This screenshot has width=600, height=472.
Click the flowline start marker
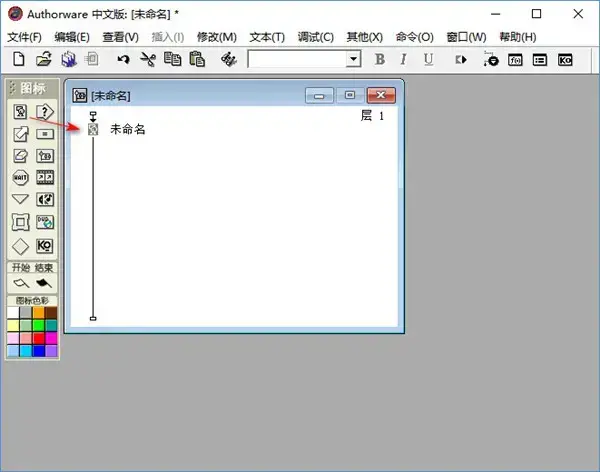pos(93,116)
